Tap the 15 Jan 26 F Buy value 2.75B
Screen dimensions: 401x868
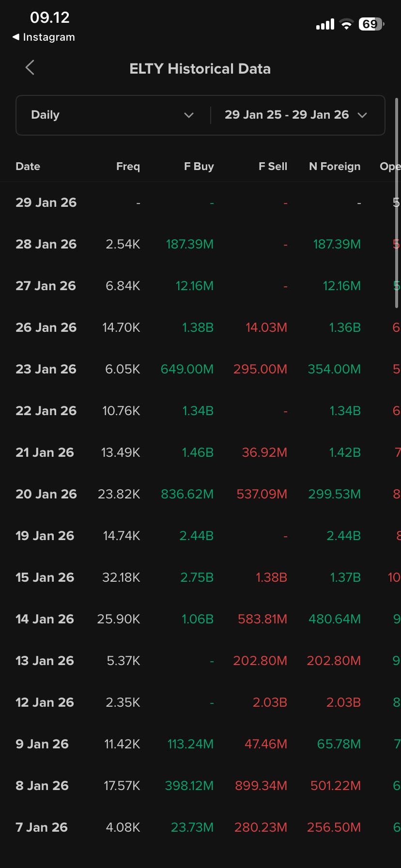click(197, 577)
